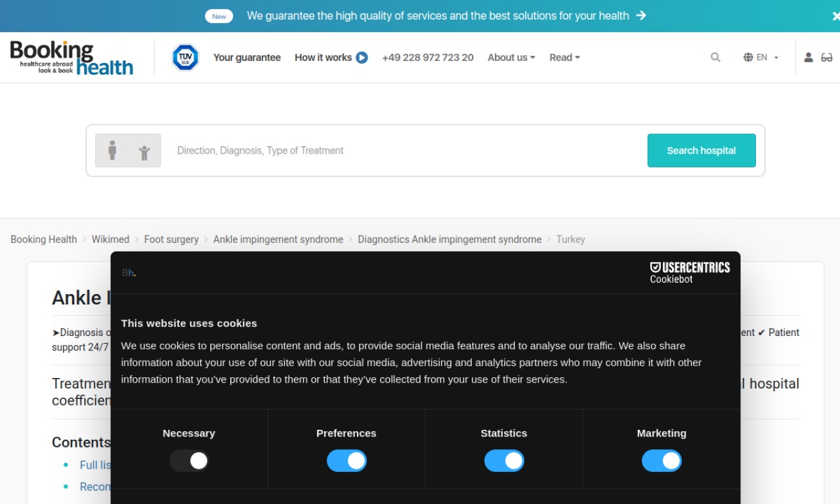Image resolution: width=840 pixels, height=504 pixels.
Task: Open the search magnifier icon in header
Action: (x=715, y=58)
